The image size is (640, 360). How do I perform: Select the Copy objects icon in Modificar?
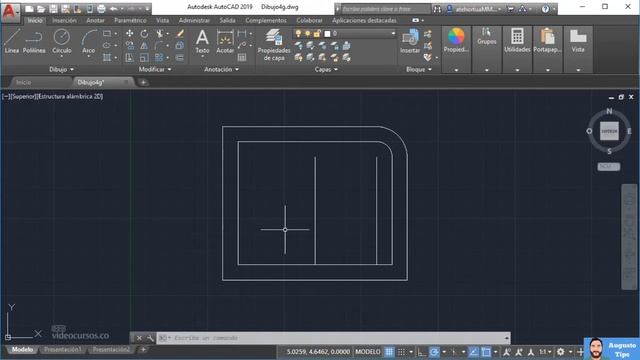(129, 46)
